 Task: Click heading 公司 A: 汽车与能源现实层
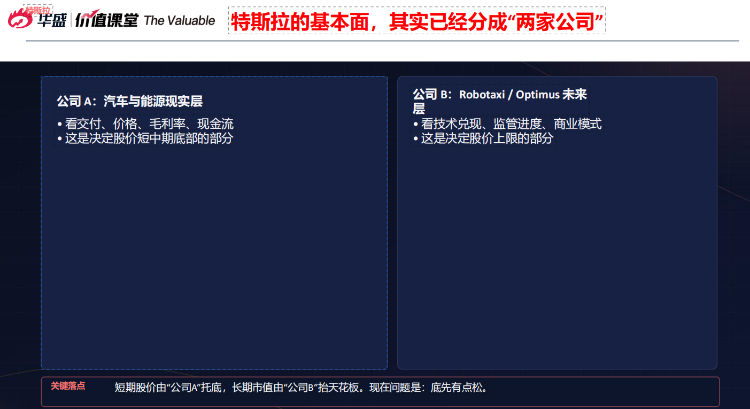point(130,101)
